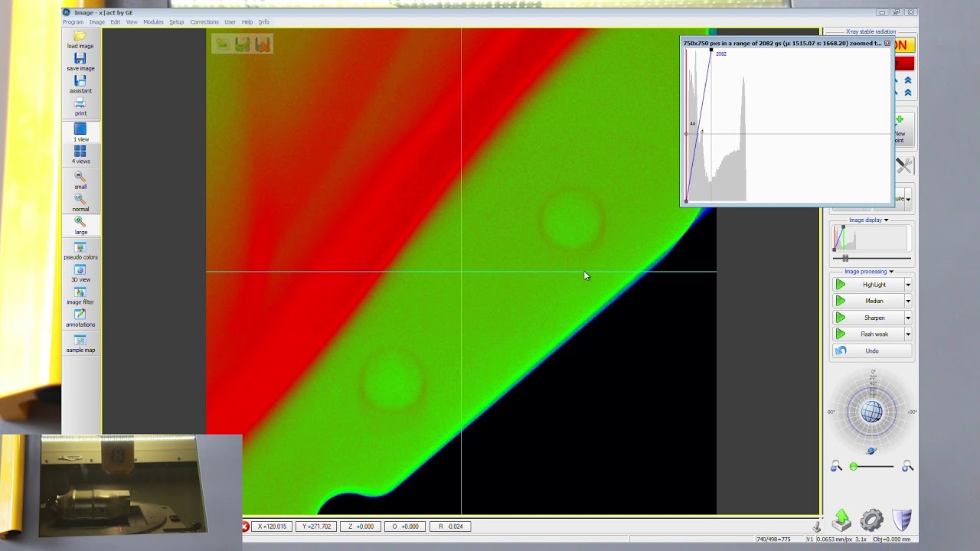The image size is (980, 551).
Task: Click the Z +0.000 coordinate field
Action: [361, 527]
